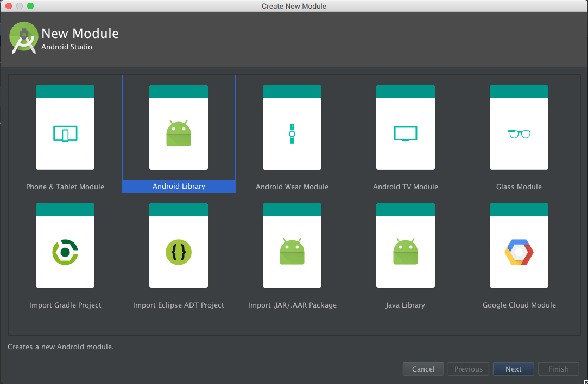Choose Import Gradle Project
588x384 pixels.
click(65, 246)
